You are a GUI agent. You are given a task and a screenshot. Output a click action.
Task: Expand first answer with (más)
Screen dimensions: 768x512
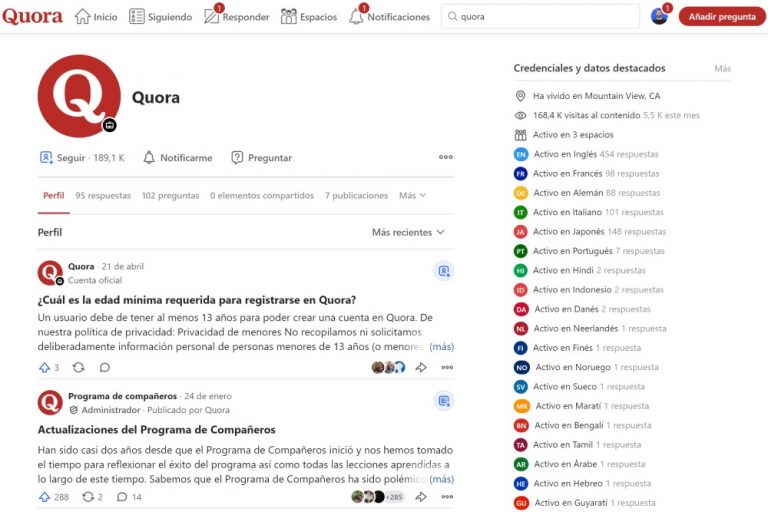point(441,346)
